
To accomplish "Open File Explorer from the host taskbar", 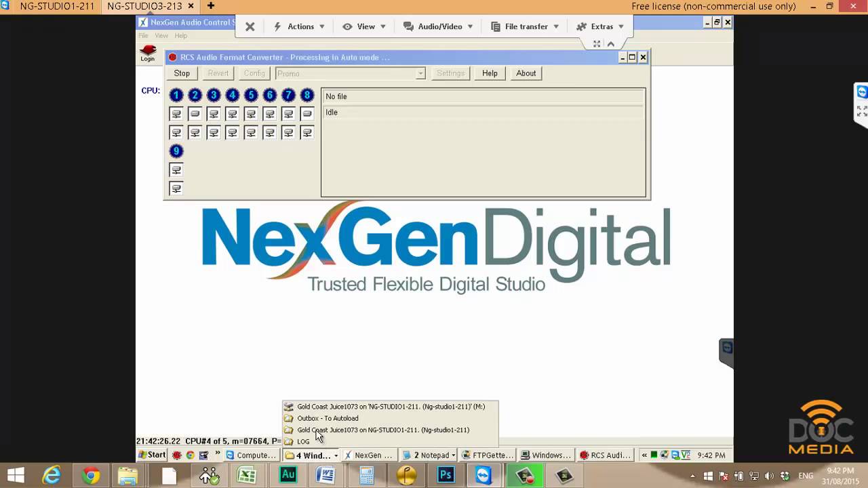I will 128,475.
